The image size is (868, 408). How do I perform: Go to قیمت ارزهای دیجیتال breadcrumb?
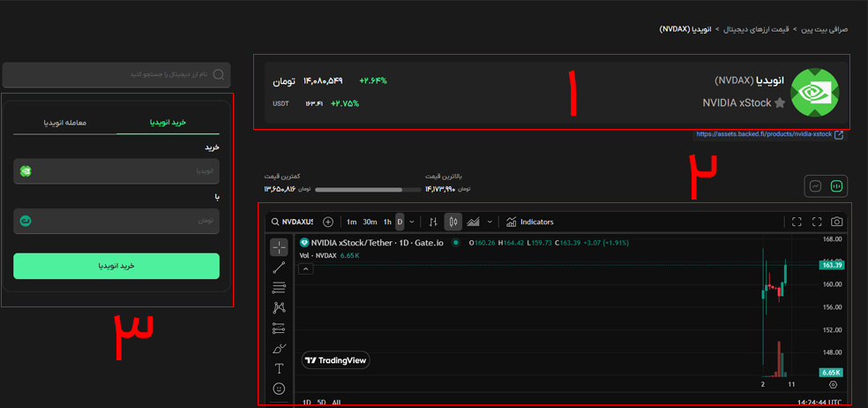[757, 28]
